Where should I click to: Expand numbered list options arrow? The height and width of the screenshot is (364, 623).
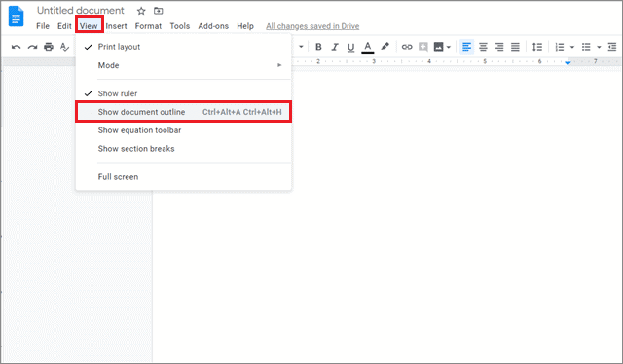(572, 47)
